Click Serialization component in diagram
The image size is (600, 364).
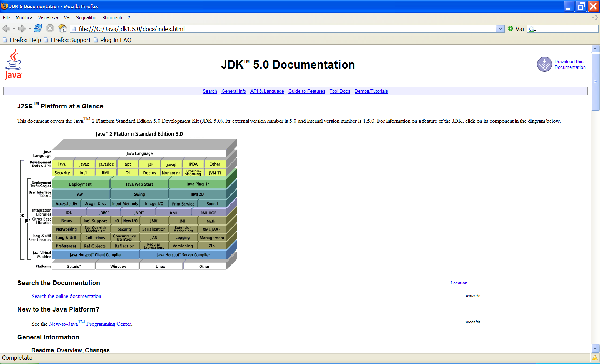click(154, 229)
